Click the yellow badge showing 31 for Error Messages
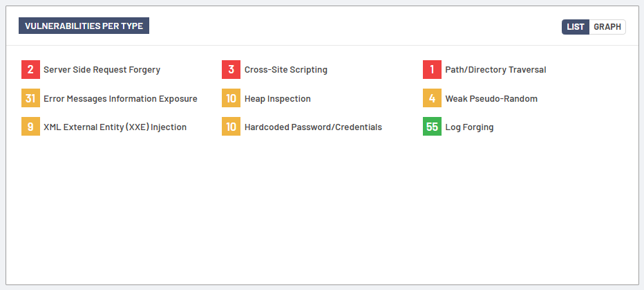The height and width of the screenshot is (290, 644). [x=30, y=98]
